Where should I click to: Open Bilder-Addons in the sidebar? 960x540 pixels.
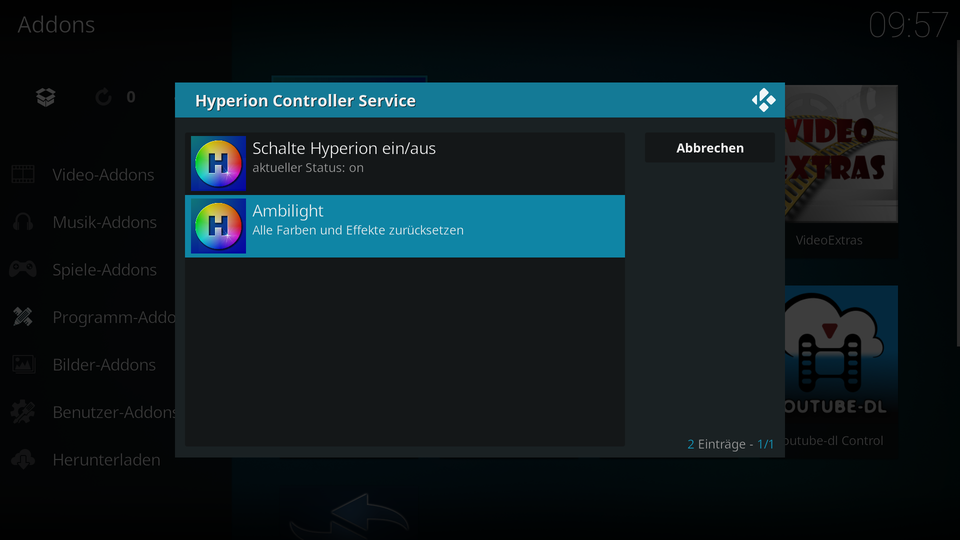pyautogui.click(x=104, y=365)
